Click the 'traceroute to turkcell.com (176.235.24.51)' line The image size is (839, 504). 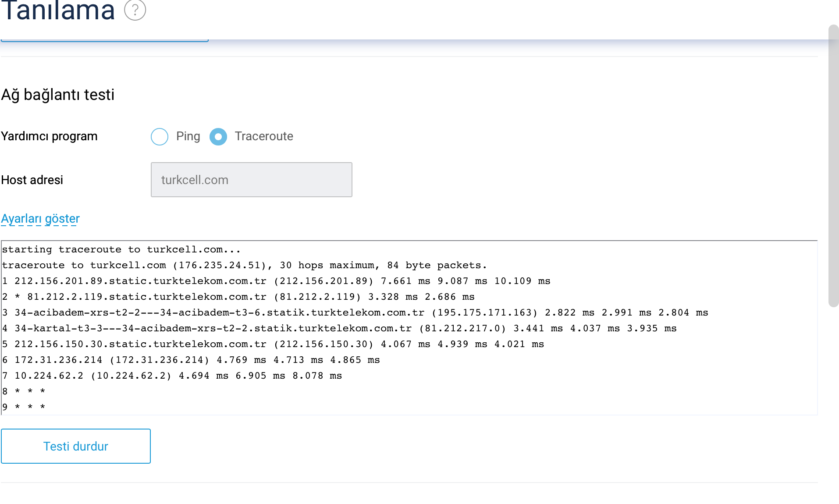(x=244, y=265)
